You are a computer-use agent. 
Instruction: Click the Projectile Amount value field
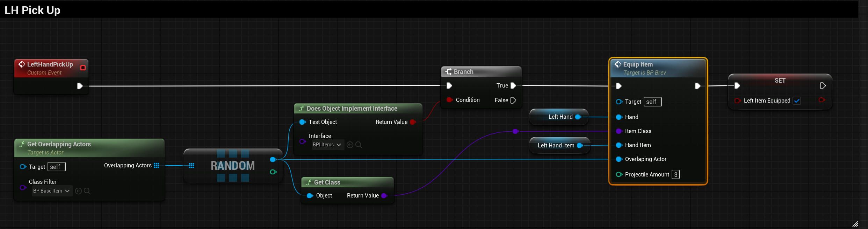click(x=676, y=174)
